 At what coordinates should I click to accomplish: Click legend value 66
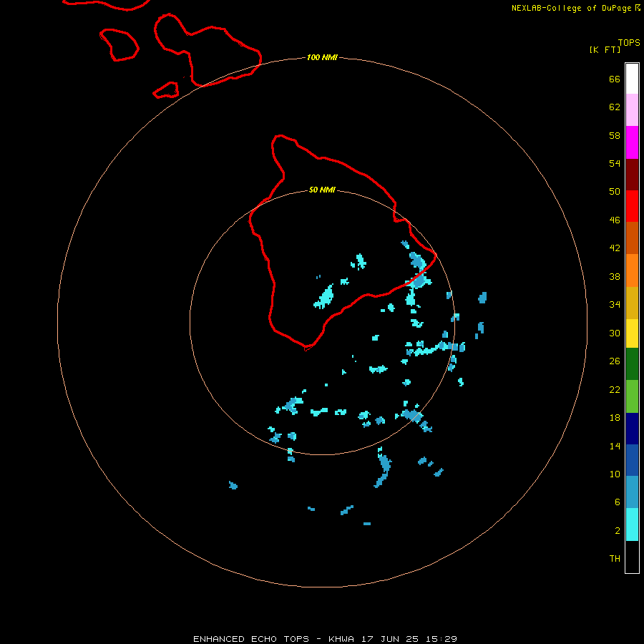pyautogui.click(x=615, y=79)
